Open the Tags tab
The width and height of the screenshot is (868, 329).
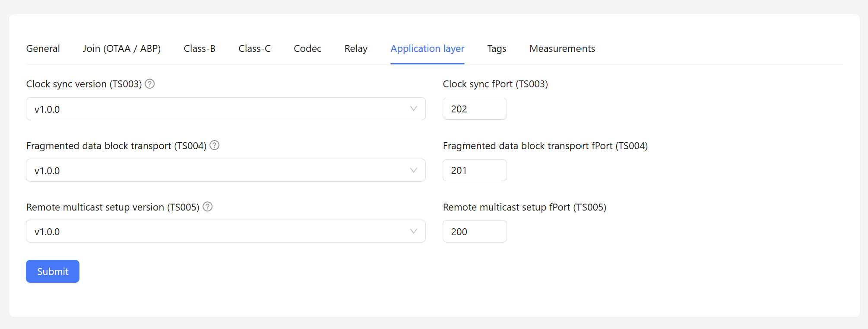497,48
